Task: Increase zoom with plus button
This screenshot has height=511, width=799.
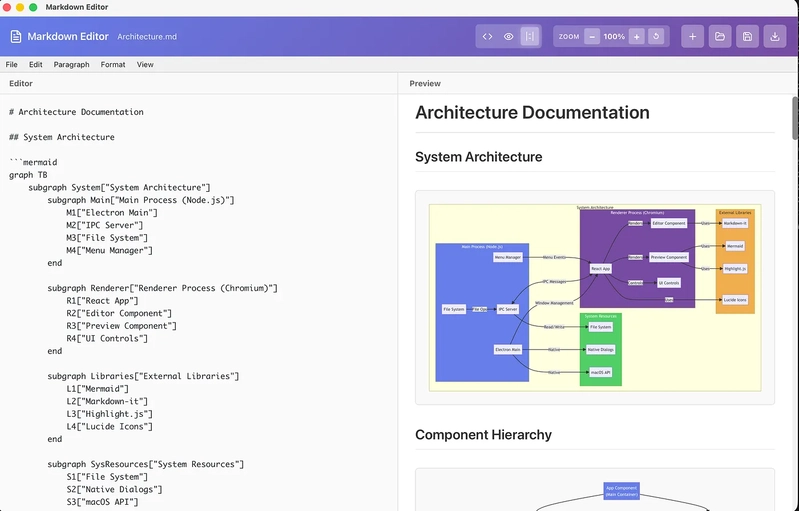Action: (636, 37)
